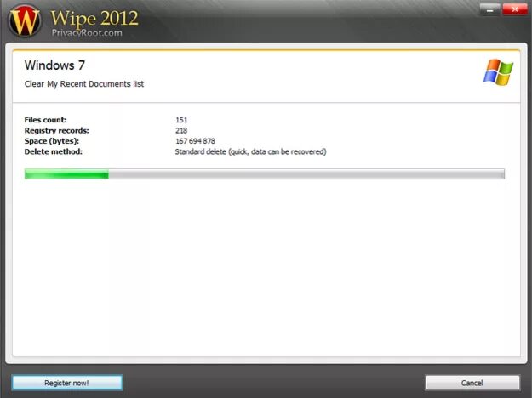
Task: Cancel the wiping operation
Action: [472, 383]
